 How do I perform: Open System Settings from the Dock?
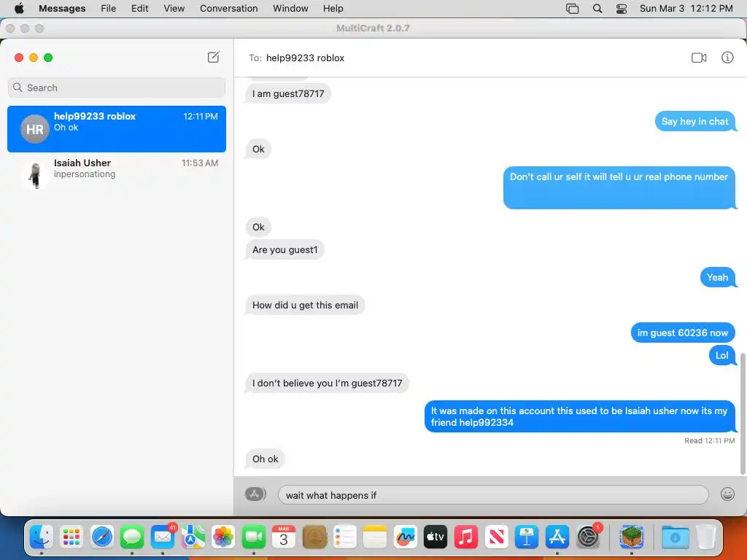pos(589,537)
